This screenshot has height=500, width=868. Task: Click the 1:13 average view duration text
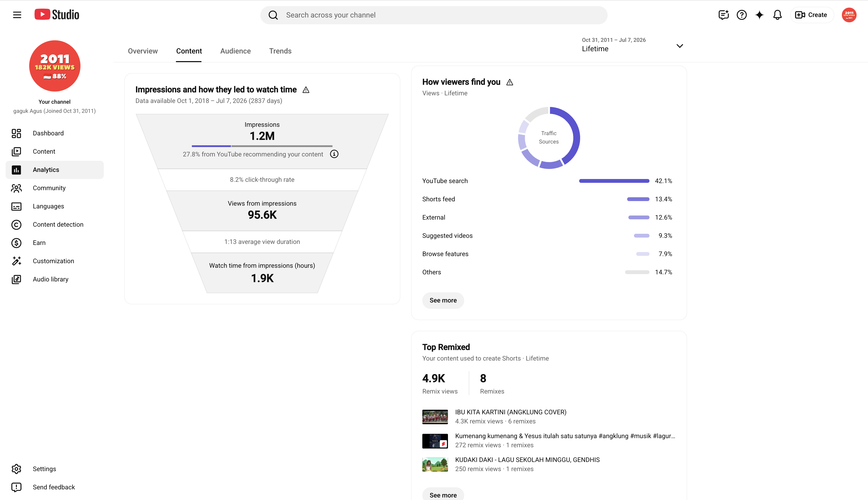(x=262, y=242)
